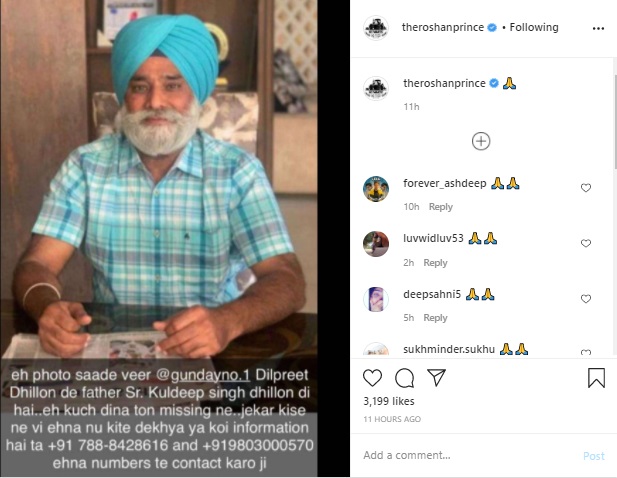
Task: Open forever_ashdeep's profile avatar
Action: pyautogui.click(x=376, y=189)
